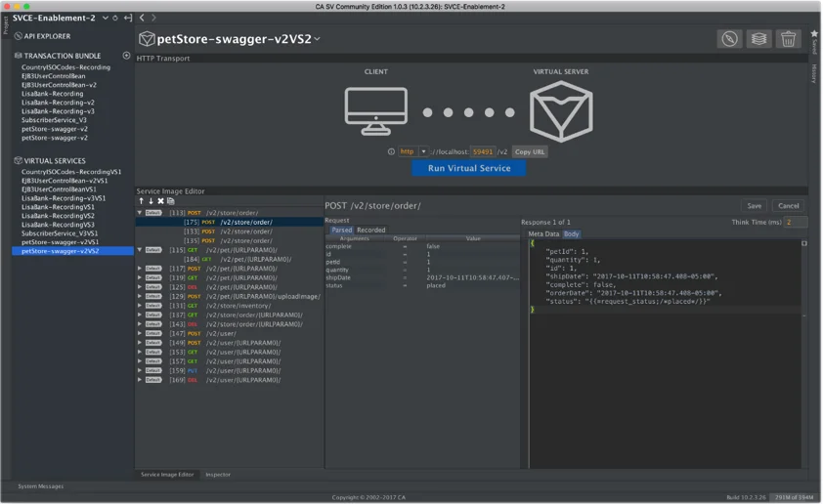Expand the [159] PUT /v2/user row

click(x=140, y=371)
